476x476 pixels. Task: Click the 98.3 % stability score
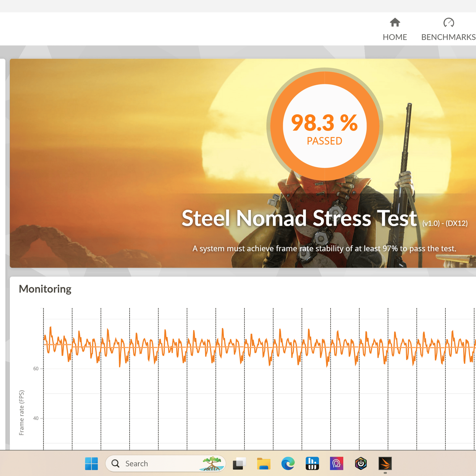[324, 123]
